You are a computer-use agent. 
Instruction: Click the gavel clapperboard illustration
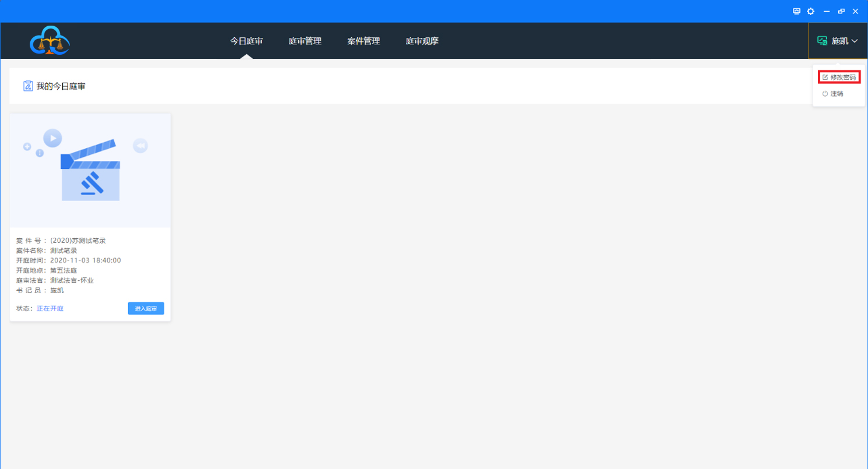pyautogui.click(x=90, y=170)
